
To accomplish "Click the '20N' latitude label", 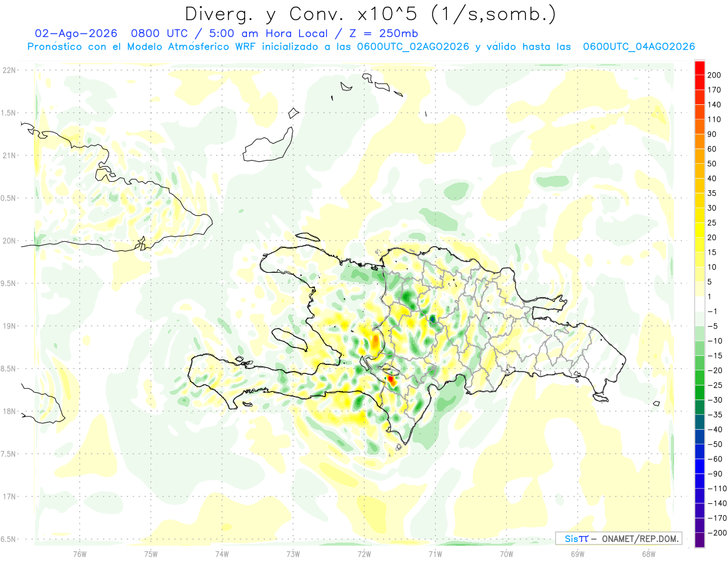I will [x=8, y=241].
